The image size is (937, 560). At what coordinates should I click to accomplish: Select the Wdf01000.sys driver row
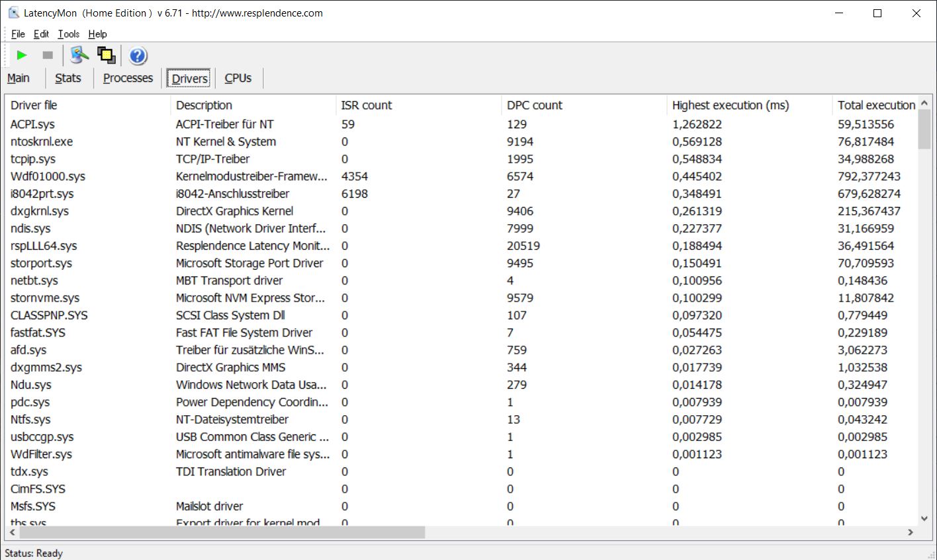(x=48, y=177)
